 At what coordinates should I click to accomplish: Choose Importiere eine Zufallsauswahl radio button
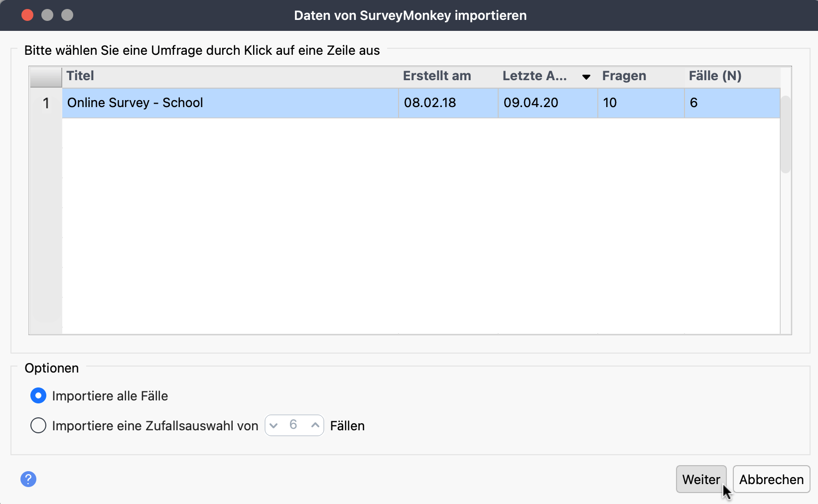(38, 426)
